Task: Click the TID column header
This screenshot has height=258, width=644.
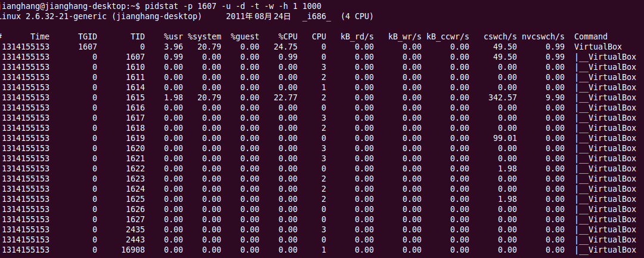Action: tap(138, 36)
